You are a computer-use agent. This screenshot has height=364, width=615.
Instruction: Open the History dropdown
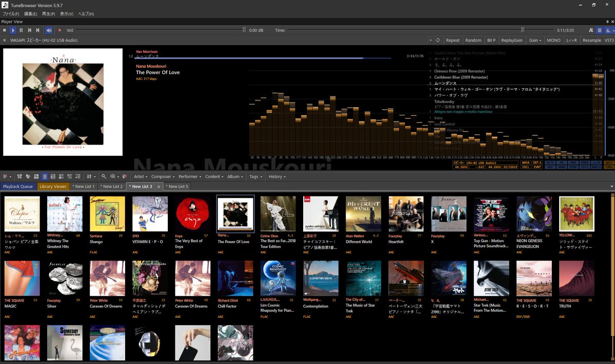277,177
